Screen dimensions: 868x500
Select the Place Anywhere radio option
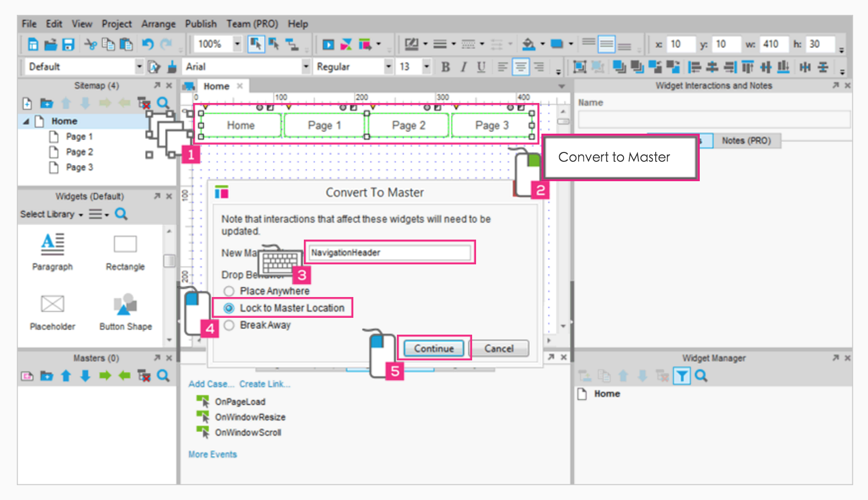(x=229, y=291)
